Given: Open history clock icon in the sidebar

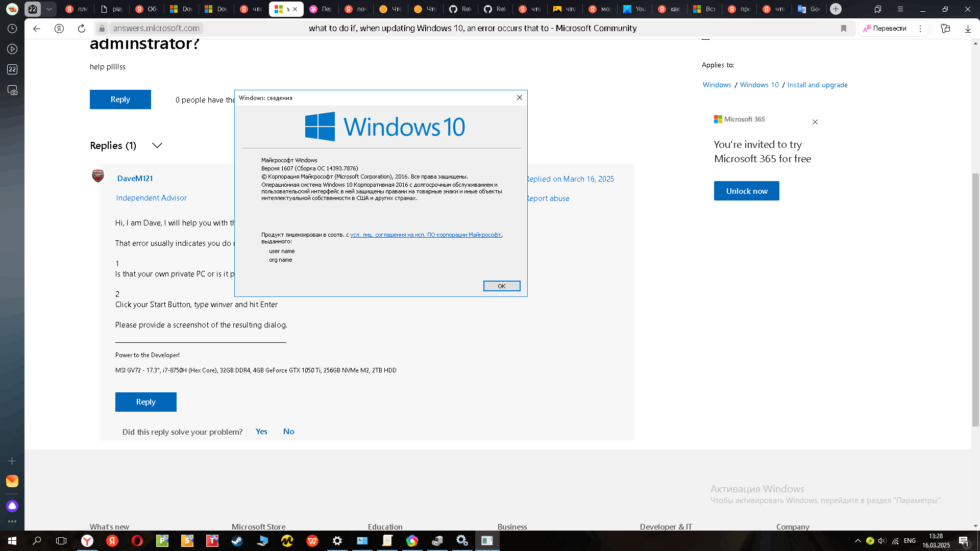Looking at the screenshot, I should (x=12, y=29).
